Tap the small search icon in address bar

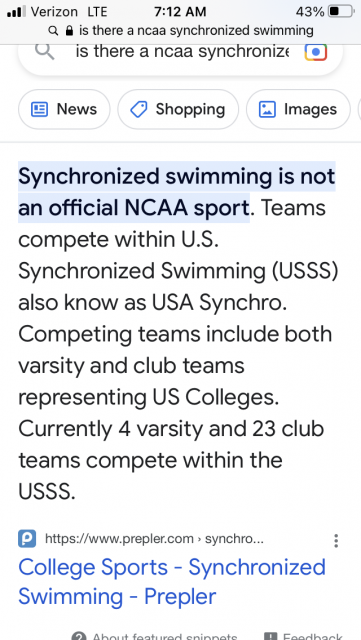pos(53,31)
